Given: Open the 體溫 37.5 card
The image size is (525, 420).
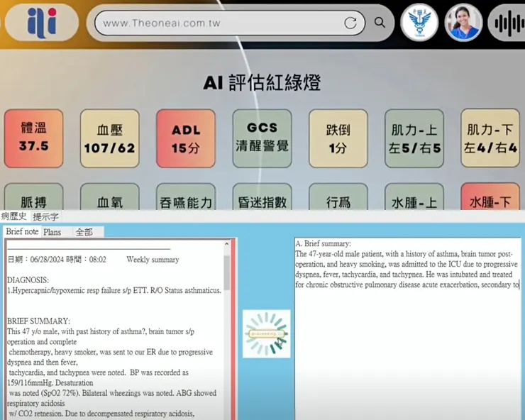Looking at the screenshot, I should (x=34, y=138).
